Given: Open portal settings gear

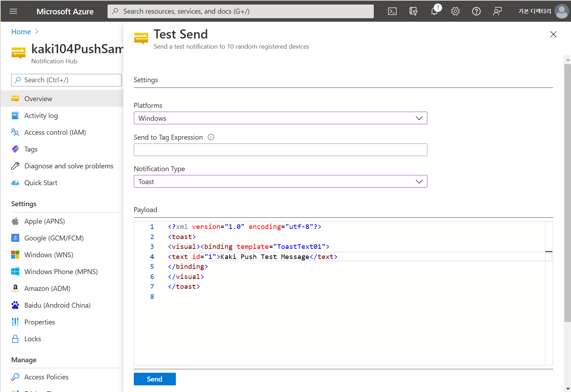Looking at the screenshot, I should [x=455, y=11].
